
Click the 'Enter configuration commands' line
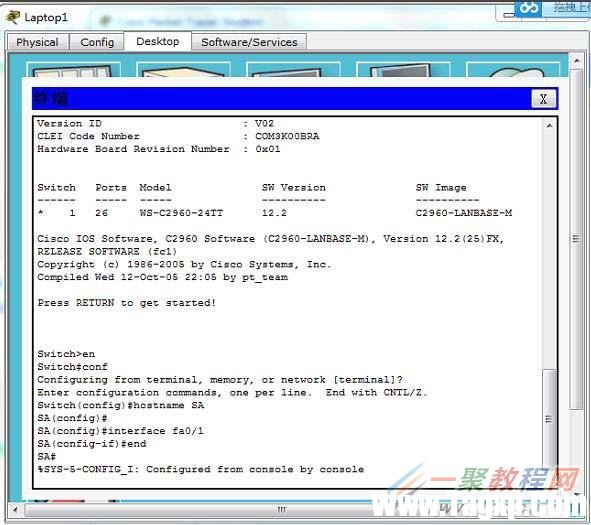(x=233, y=392)
